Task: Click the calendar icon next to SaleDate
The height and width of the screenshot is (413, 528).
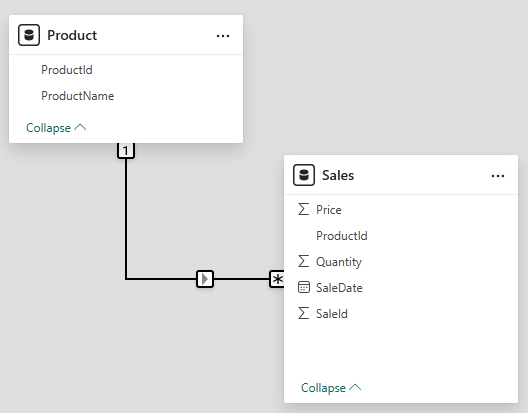Action: 304,287
